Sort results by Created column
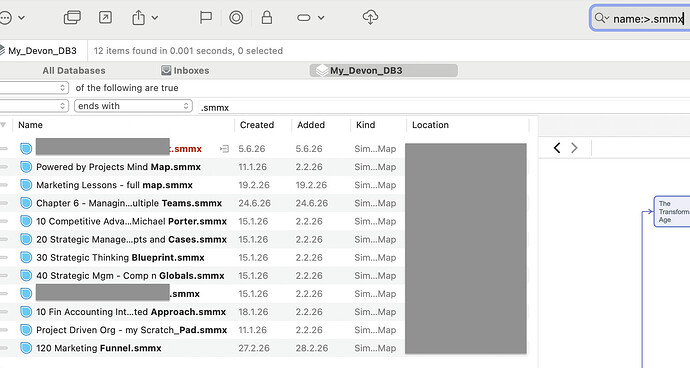This screenshot has height=368, width=690. [x=257, y=125]
